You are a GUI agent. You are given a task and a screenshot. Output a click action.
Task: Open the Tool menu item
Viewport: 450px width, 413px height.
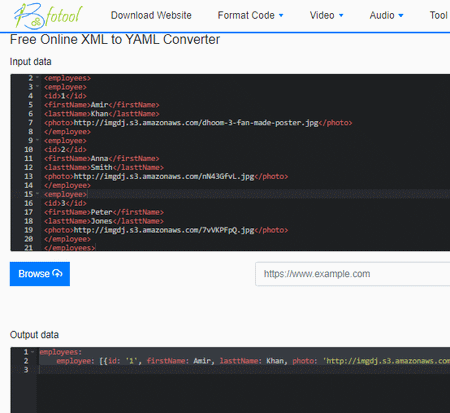[x=438, y=15]
